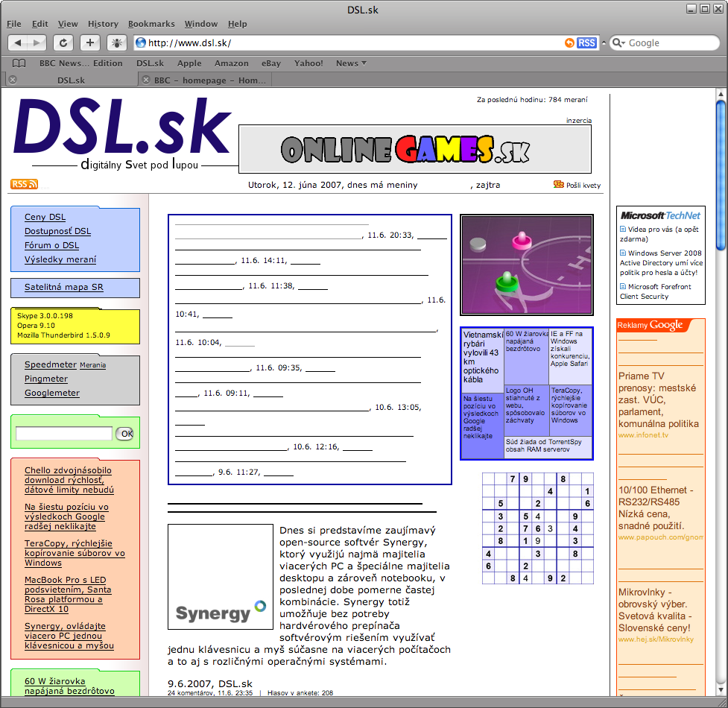Add a bookmark with the plus button

[x=90, y=43]
